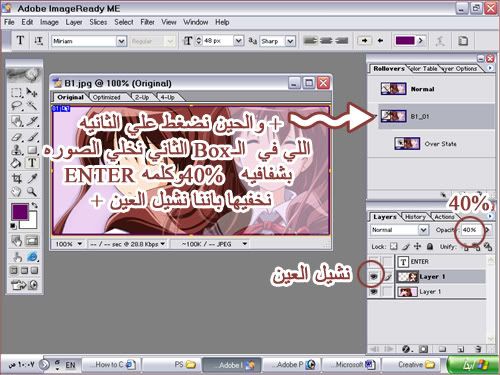Open the Slices menu
This screenshot has width=500, height=375.
(98, 22)
